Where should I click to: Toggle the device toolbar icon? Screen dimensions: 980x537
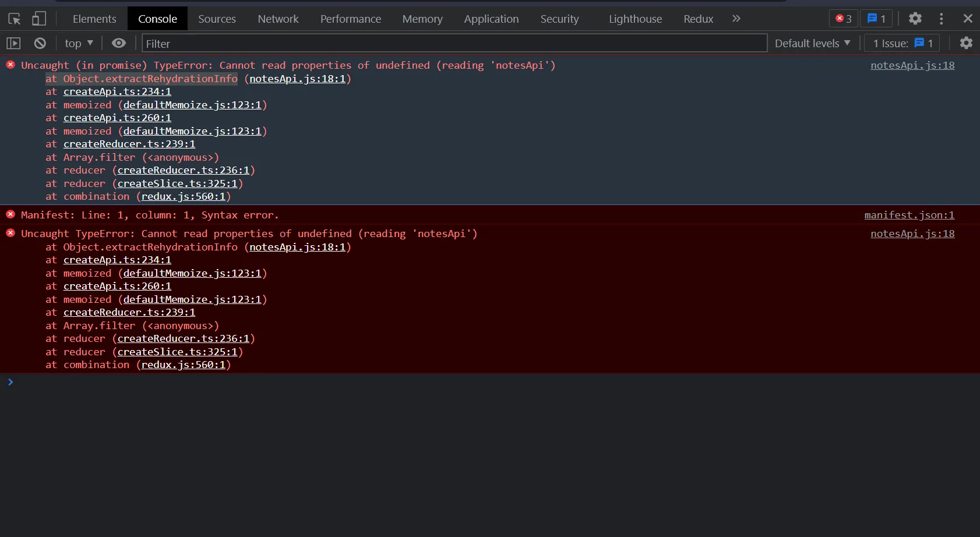tap(39, 19)
